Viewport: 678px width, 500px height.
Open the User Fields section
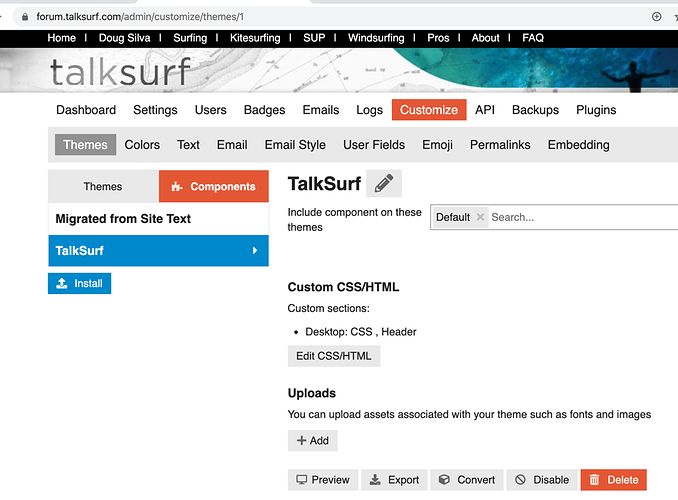click(374, 144)
